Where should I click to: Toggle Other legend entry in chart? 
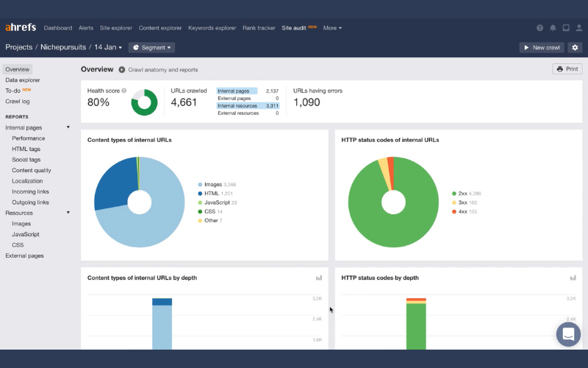[210, 220]
